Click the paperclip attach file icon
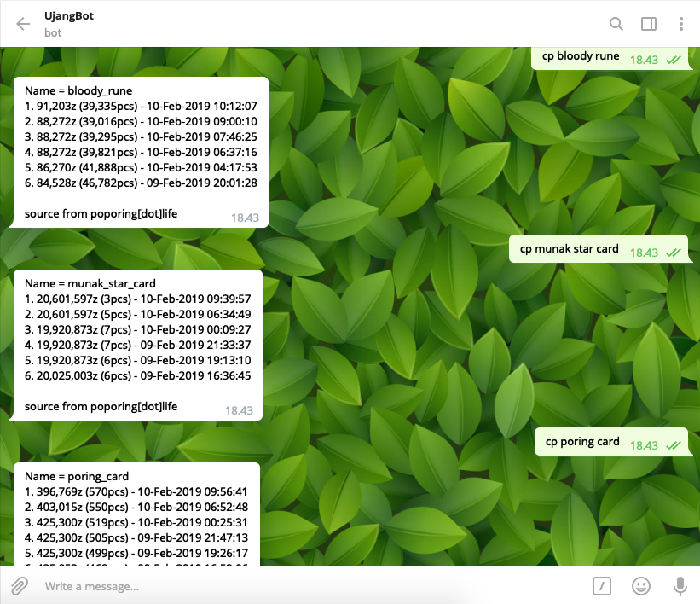 [20, 586]
